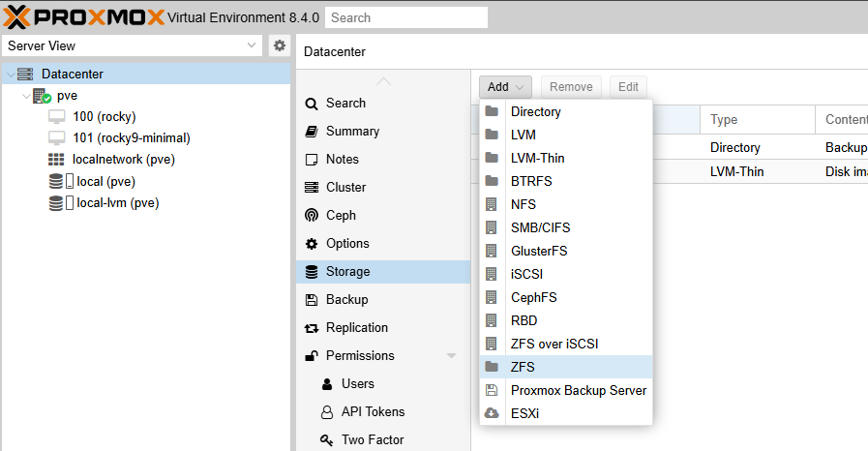
Task: Choose ZFS from the Add menu
Action: coord(523,367)
